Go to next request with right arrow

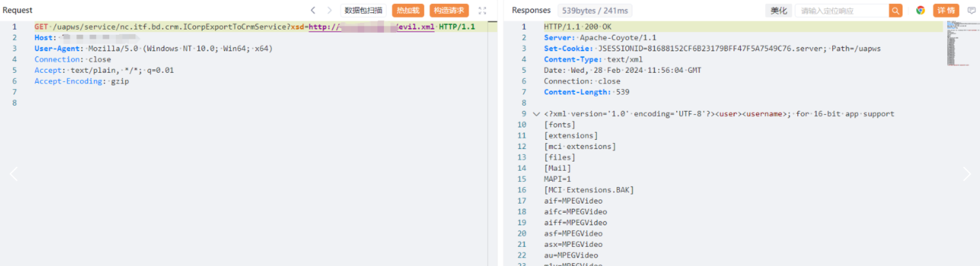click(329, 11)
